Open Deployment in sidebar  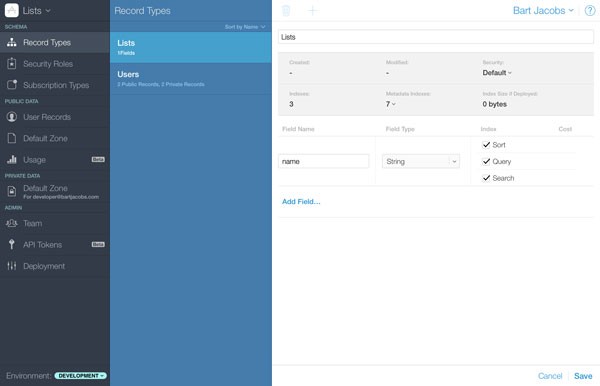coord(55,266)
